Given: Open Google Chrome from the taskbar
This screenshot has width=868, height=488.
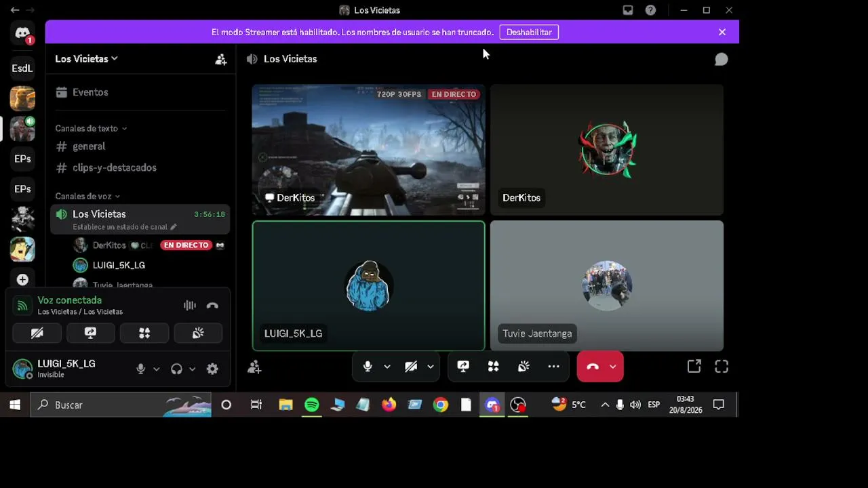Looking at the screenshot, I should 441,405.
